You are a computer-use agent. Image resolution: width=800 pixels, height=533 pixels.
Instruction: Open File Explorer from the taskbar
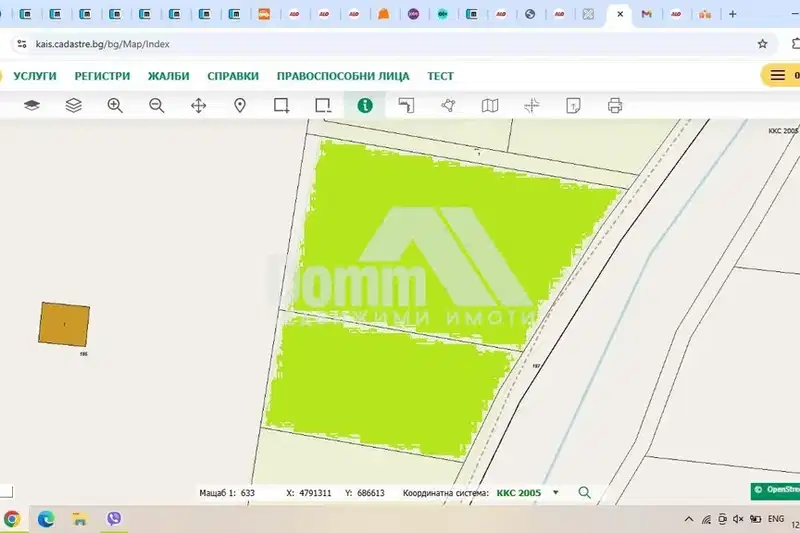pos(80,519)
